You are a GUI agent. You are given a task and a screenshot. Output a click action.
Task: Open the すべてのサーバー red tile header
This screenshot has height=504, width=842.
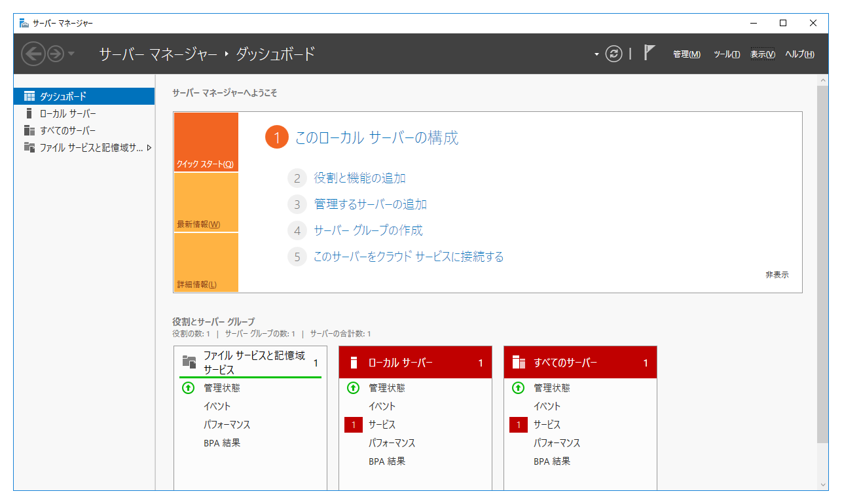point(580,363)
